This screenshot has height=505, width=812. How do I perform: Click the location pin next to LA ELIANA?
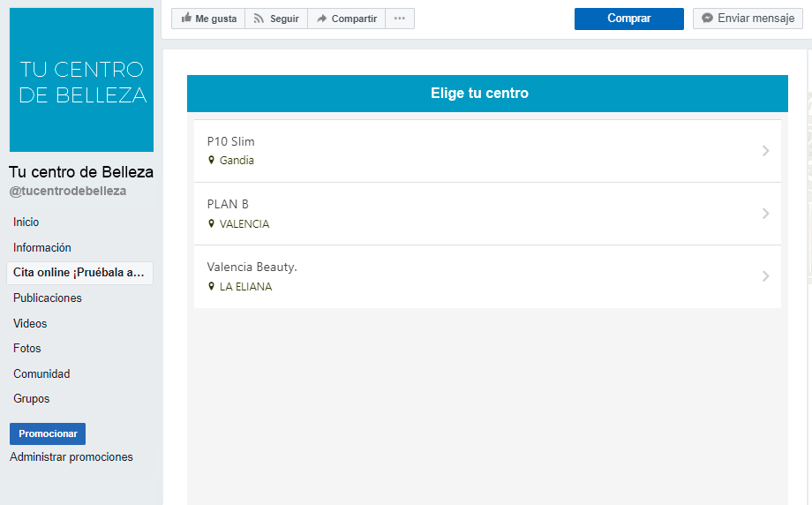coord(211,286)
